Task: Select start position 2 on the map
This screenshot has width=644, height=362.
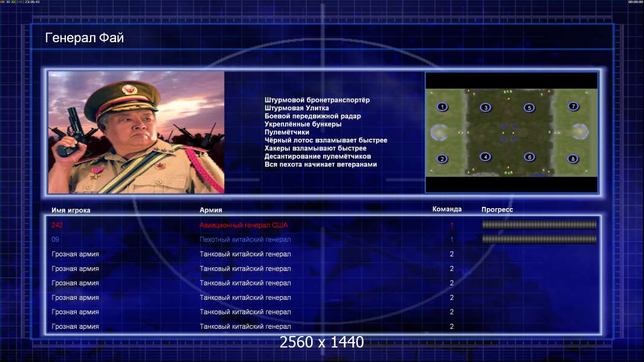Action: tap(442, 159)
